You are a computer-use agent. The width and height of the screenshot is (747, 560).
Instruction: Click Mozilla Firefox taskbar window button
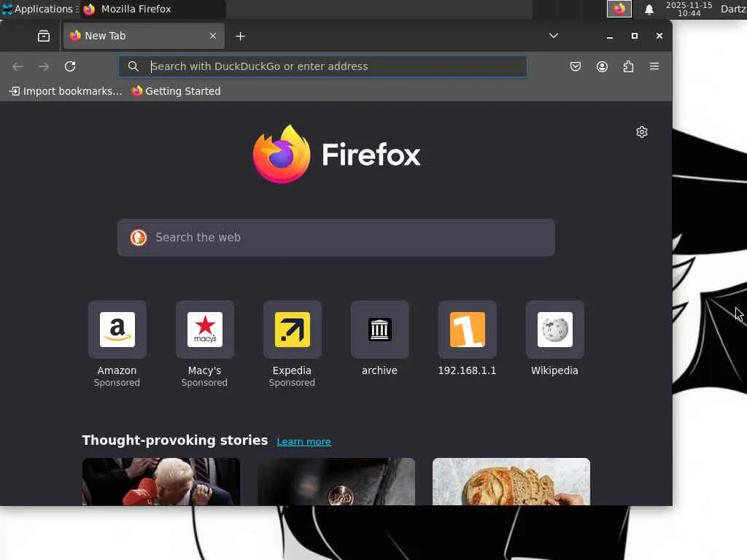(152, 9)
